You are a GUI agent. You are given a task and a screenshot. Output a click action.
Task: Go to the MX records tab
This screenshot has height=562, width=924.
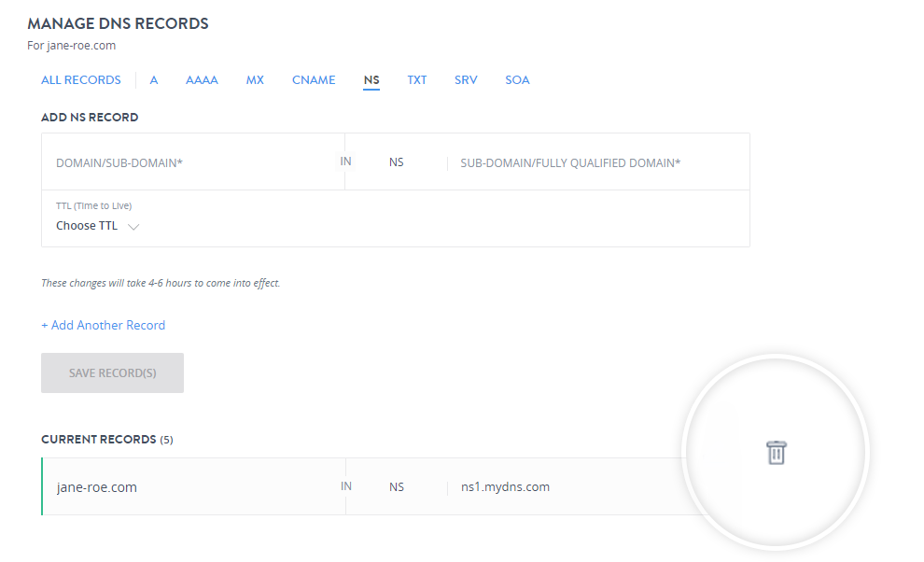[x=255, y=80]
